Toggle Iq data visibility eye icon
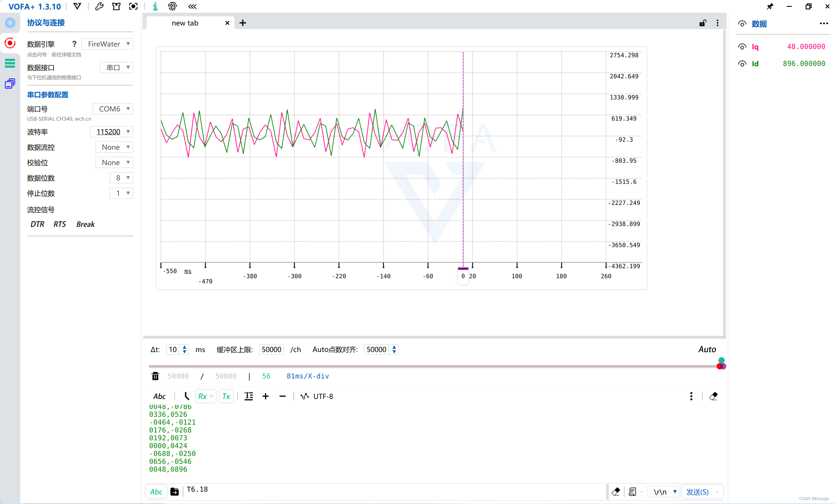The image size is (834, 504). (x=742, y=46)
